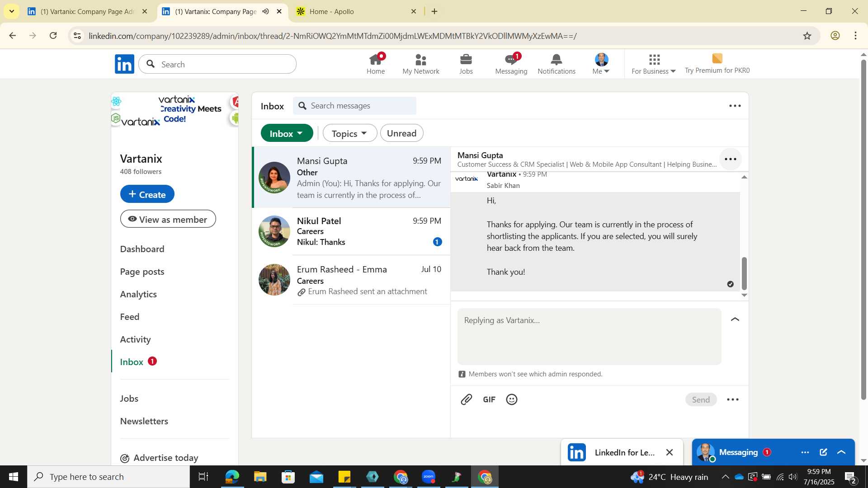The width and height of the screenshot is (868, 488).
Task: Bookmark this page star icon
Action: (807, 36)
